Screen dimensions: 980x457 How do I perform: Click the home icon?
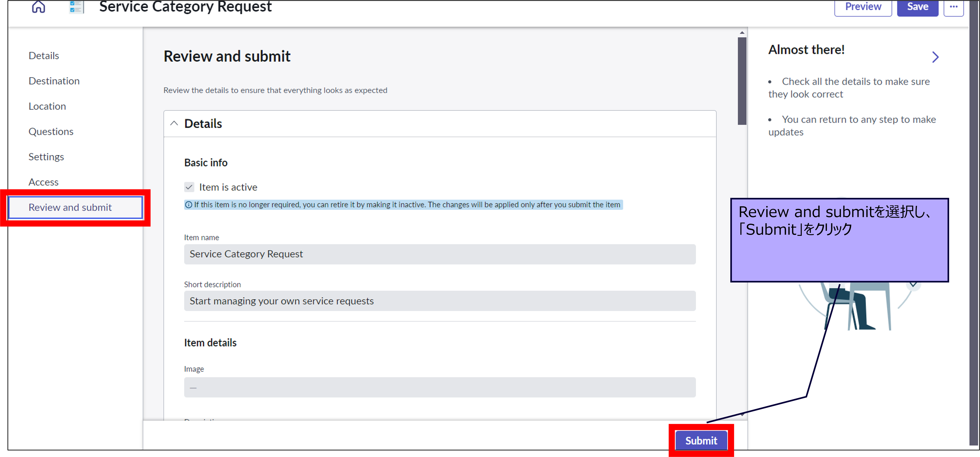click(38, 6)
